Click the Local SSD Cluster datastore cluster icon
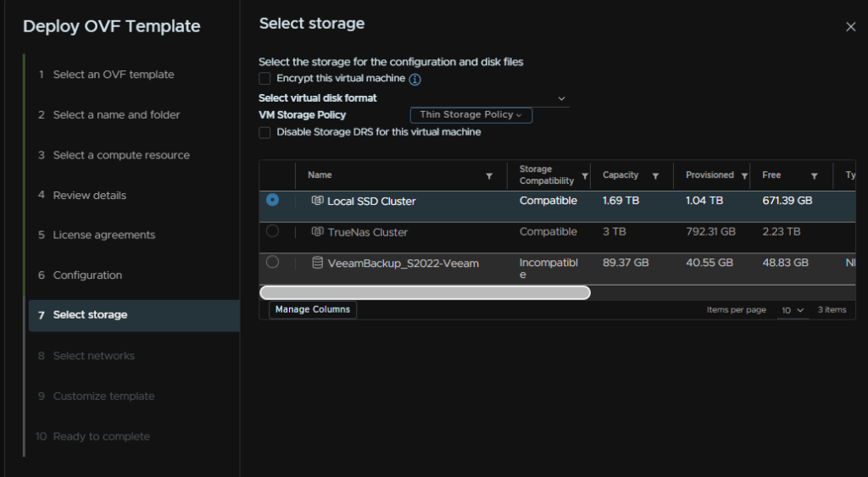 point(317,200)
